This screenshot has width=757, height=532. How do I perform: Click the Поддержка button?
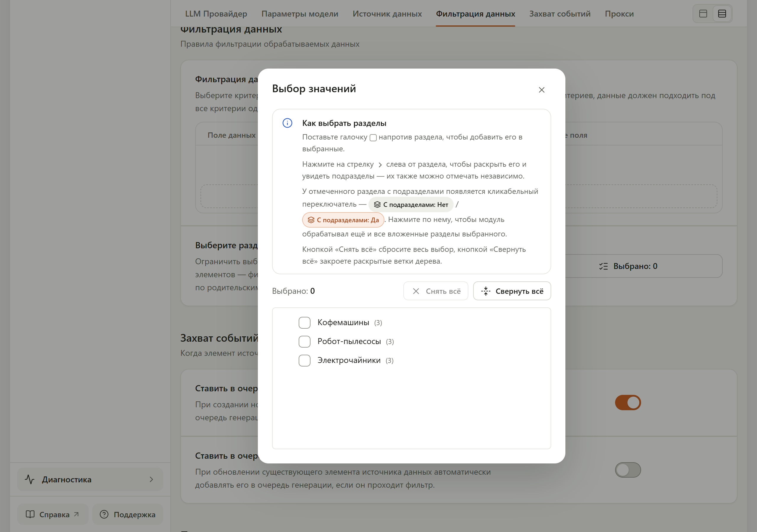coord(127,514)
